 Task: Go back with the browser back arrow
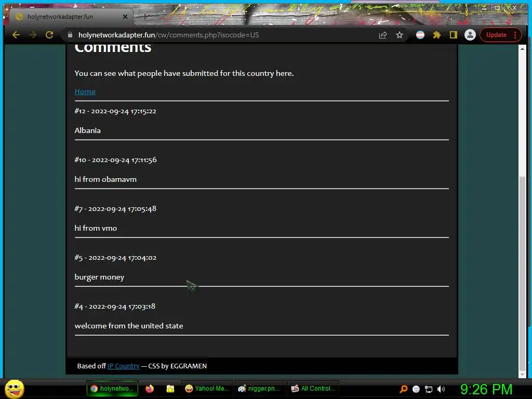coord(16,35)
